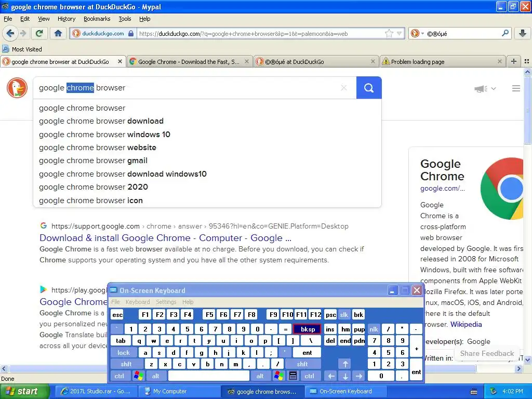Click the vertical scrollbar up arrow
The width and height of the screenshot is (532, 399).
click(x=527, y=72)
